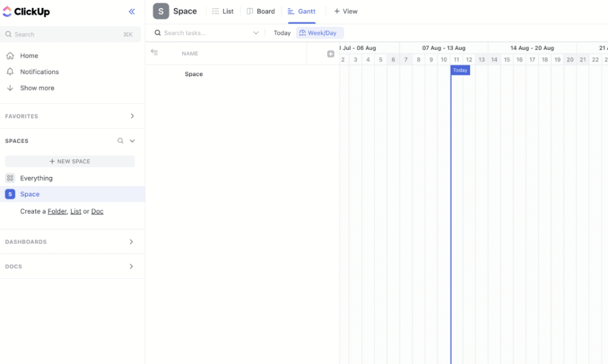Viewport: 608px width, 364px height.
Task: Open the search tasks dropdown arrow
Action: (256, 33)
